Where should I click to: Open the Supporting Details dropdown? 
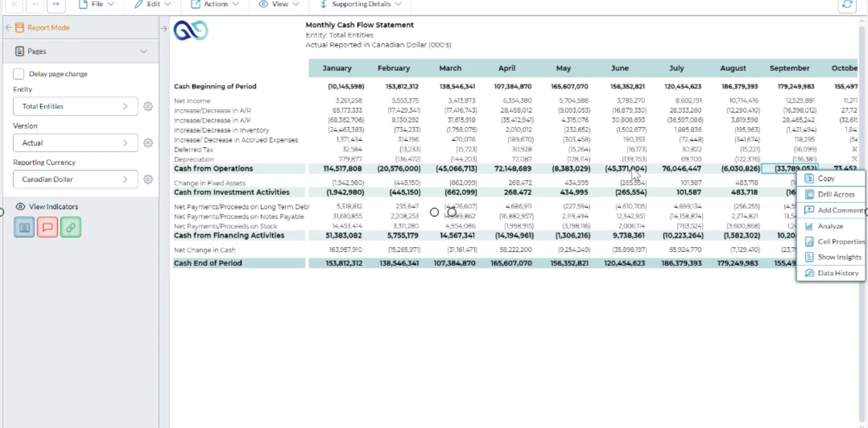tap(361, 4)
